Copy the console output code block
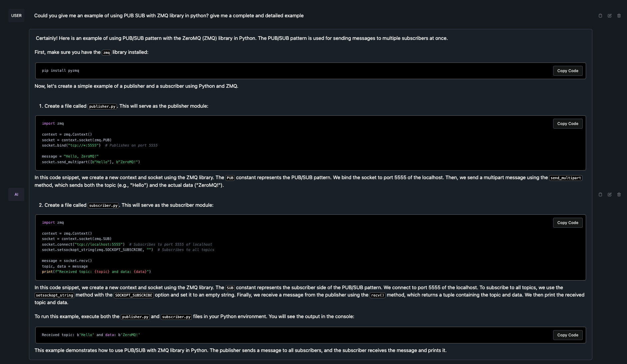 coord(567,335)
